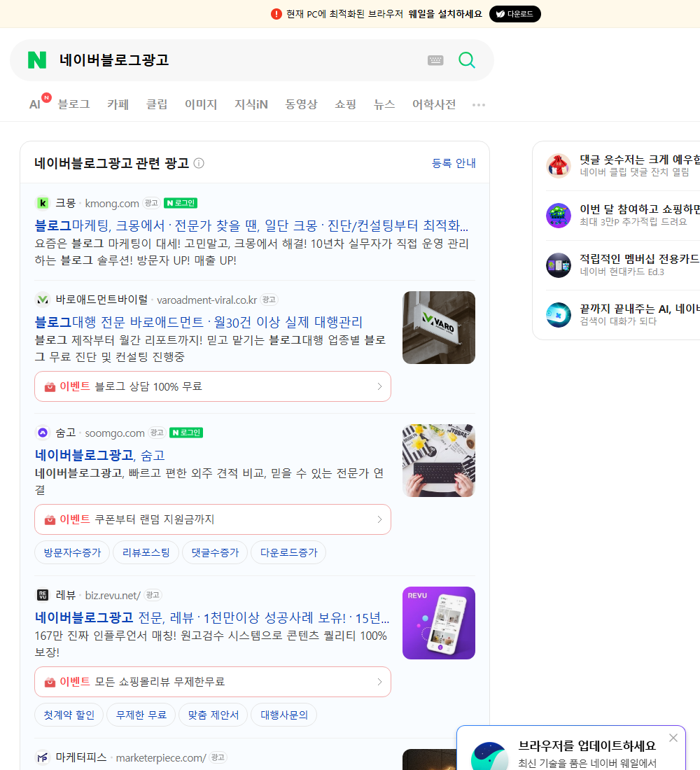Click the 댓글수증가 chip
The height and width of the screenshot is (770, 700).
pos(215,552)
